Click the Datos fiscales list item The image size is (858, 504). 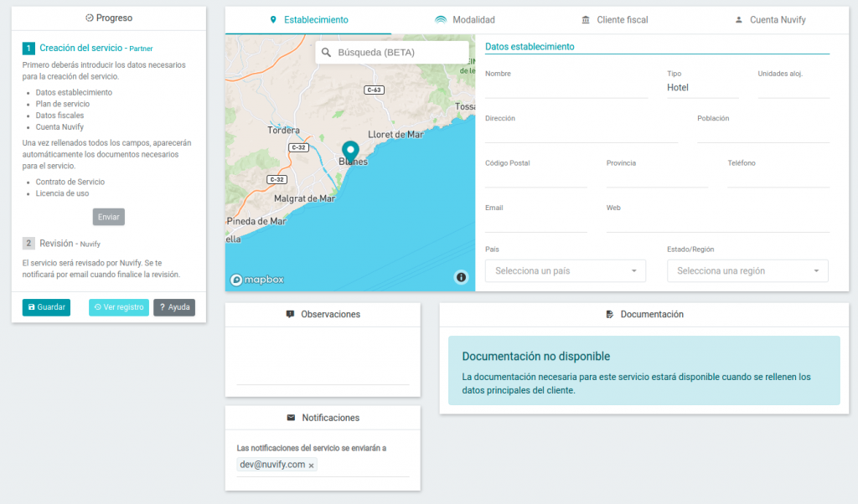[59, 116]
